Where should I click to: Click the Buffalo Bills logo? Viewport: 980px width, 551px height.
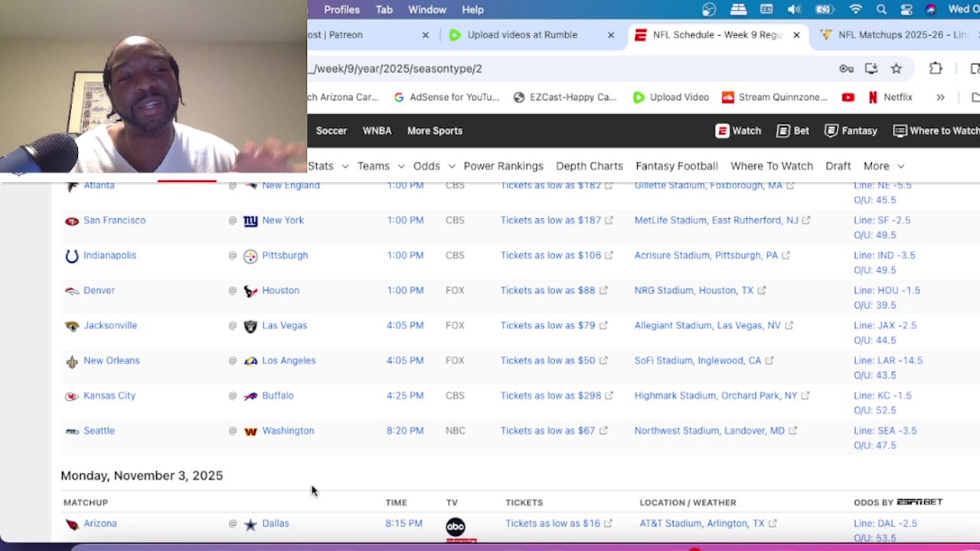point(250,396)
